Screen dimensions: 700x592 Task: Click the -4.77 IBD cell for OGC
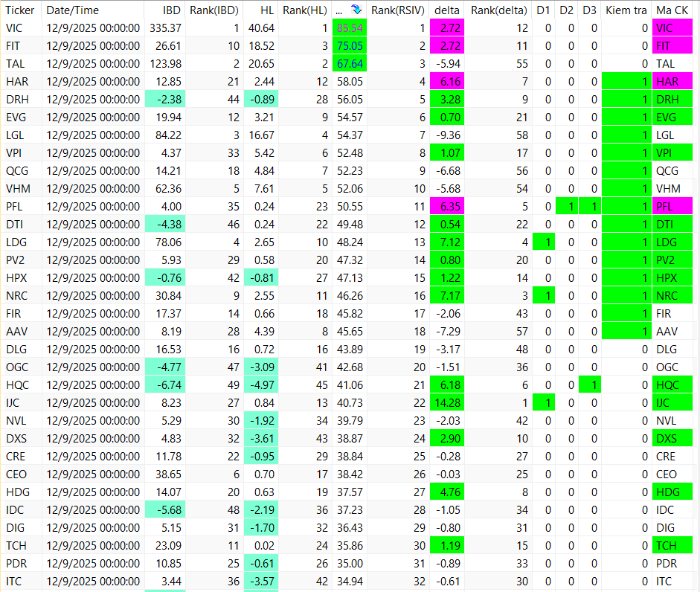click(x=165, y=367)
